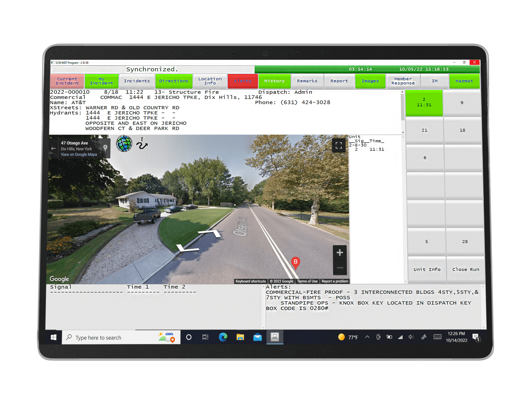This screenshot has height=420, width=531.
Task: Open the notification center icon
Action: coord(476,338)
